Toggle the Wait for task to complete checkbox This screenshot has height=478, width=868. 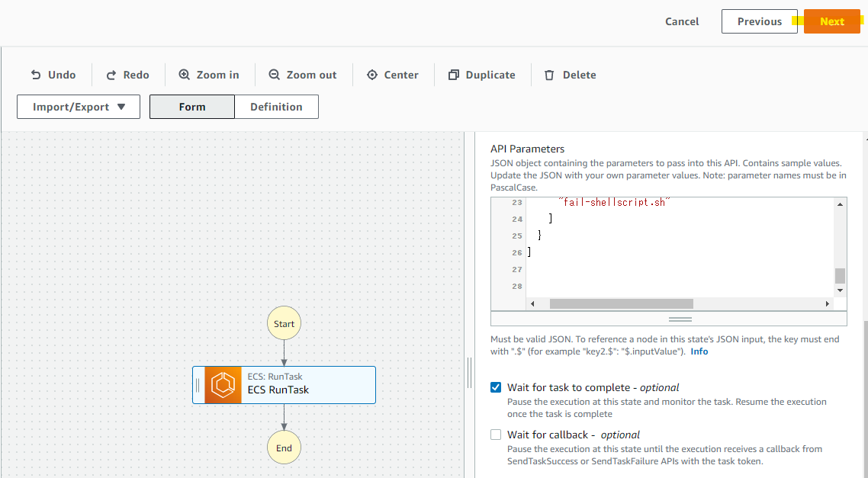(x=496, y=387)
